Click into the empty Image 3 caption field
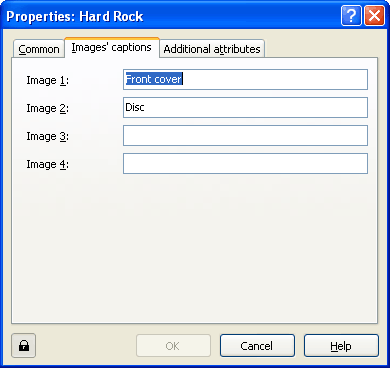The width and height of the screenshot is (390, 368). (x=245, y=135)
